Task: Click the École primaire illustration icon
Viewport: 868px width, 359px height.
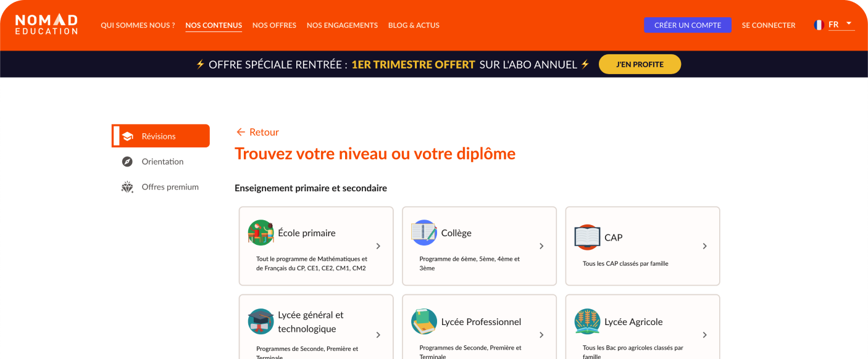Action: coord(261,233)
